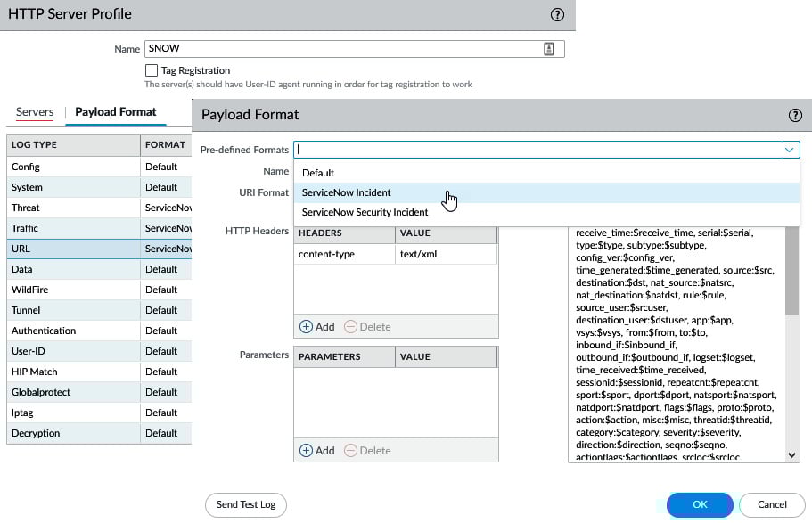This screenshot has width=812, height=523.
Task: Open help for Payload Format dialog
Action: pos(795,115)
